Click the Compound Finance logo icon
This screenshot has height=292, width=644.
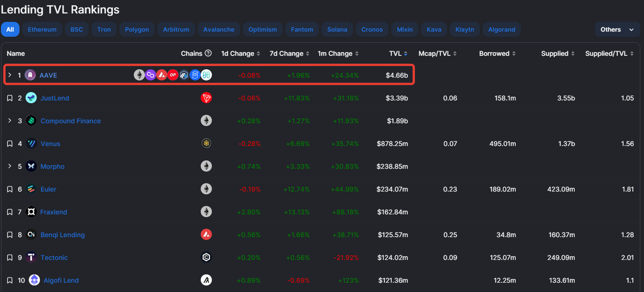coord(32,121)
